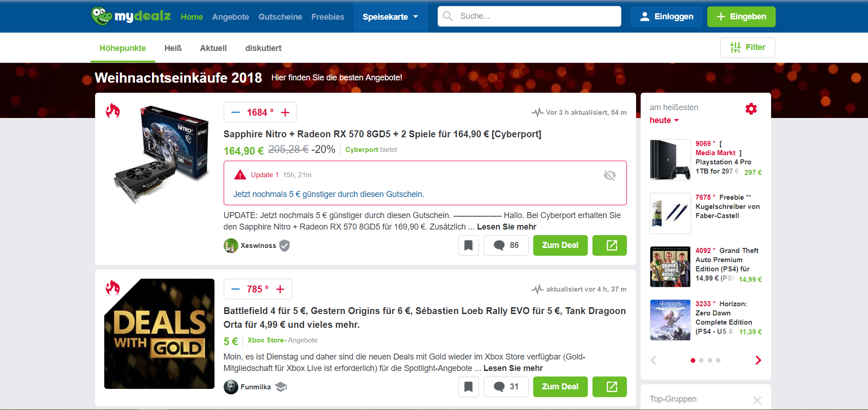
Task: Open the Angebote navigation link
Action: click(x=231, y=17)
